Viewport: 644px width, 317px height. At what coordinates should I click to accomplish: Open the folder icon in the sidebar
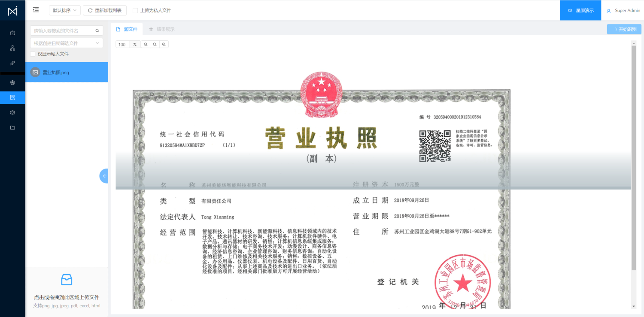pos(12,127)
